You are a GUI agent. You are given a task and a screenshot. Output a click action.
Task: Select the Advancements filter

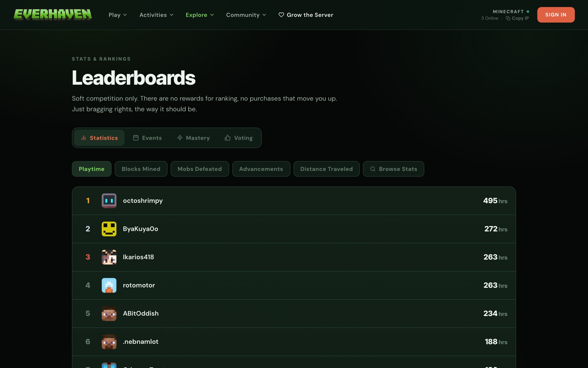pyautogui.click(x=261, y=169)
